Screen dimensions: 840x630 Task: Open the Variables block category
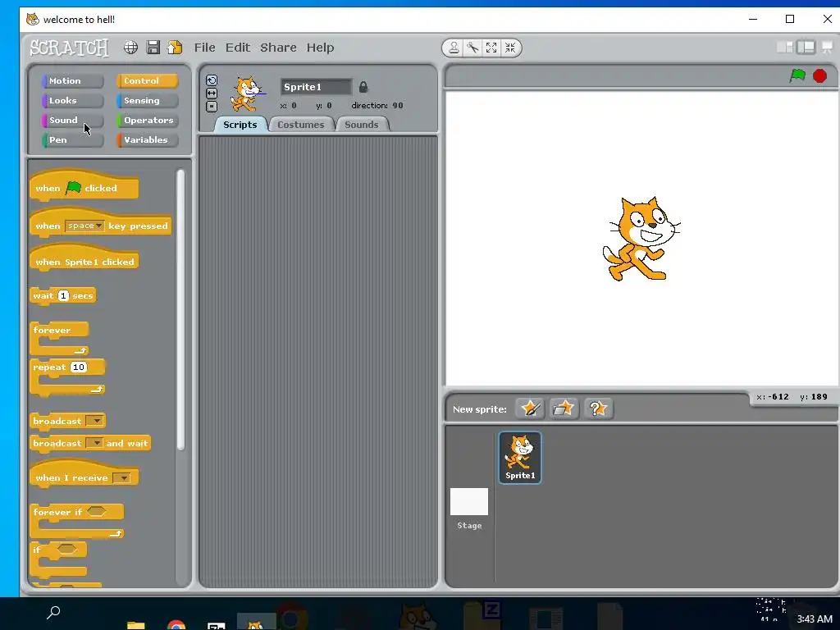[x=148, y=139]
